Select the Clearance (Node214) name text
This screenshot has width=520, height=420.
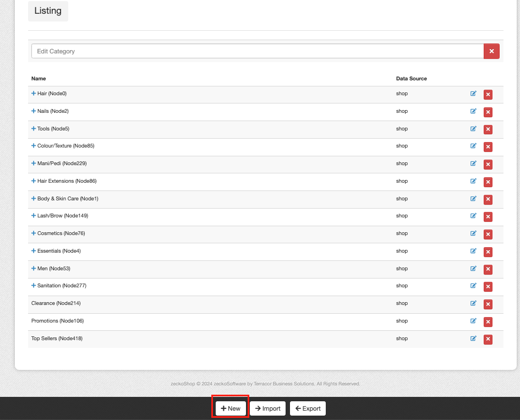[56, 303]
